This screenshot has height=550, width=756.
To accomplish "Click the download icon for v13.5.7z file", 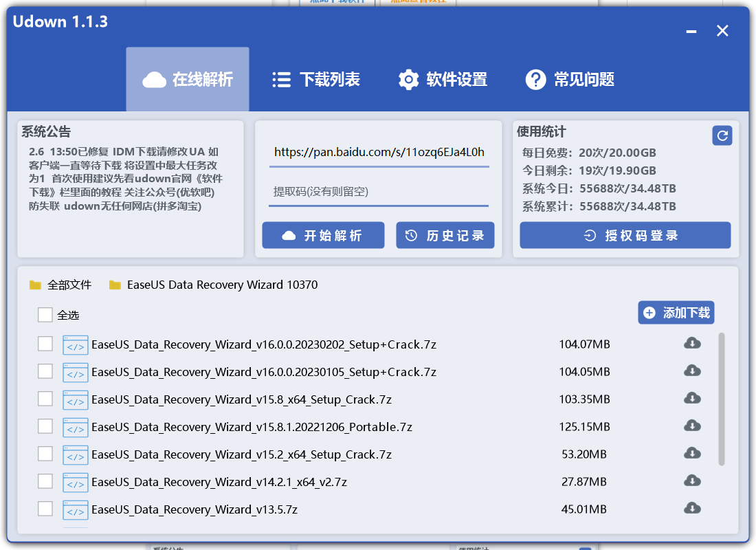I will point(692,509).
